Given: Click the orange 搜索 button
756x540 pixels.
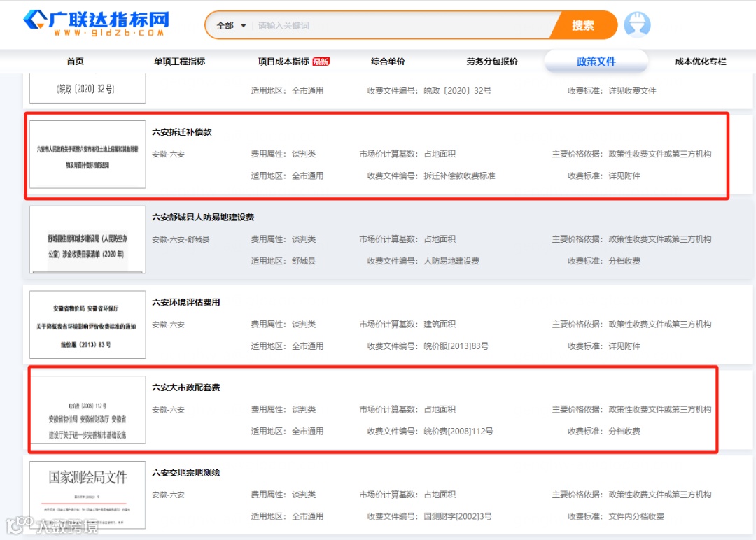Looking at the screenshot, I should [x=583, y=25].
